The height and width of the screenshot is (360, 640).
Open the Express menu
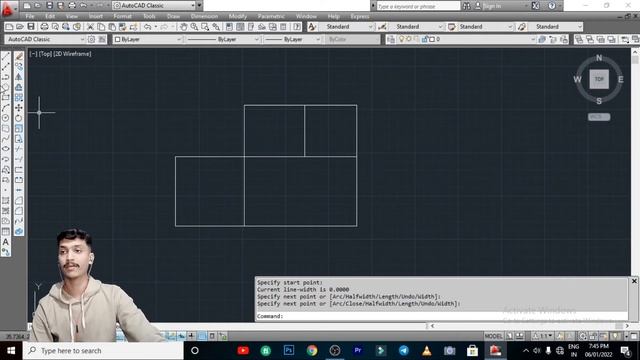click(x=360, y=16)
